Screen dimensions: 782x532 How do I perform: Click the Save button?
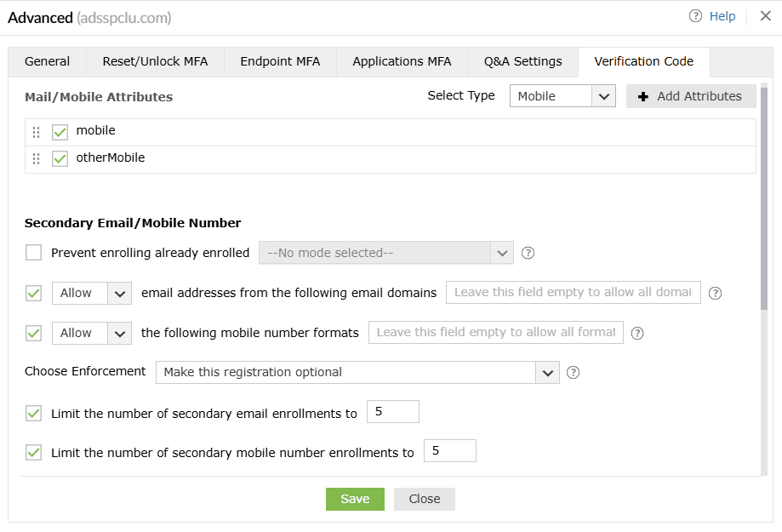pos(355,499)
